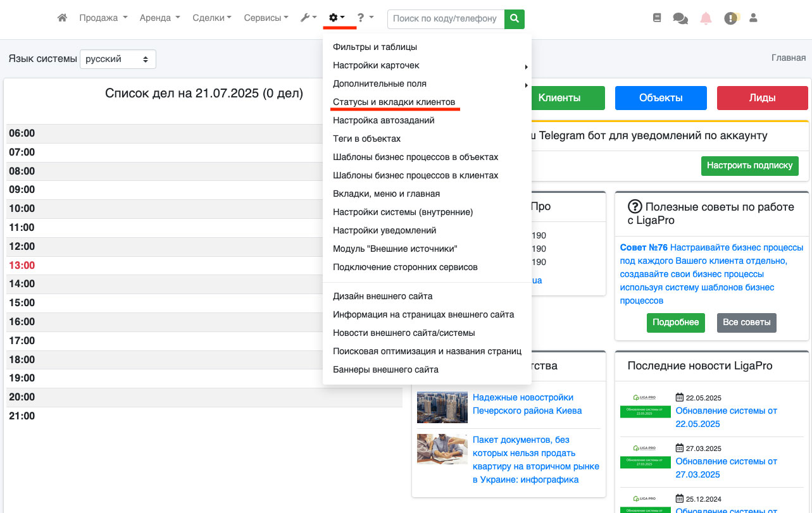
Task: Click the exclamation alert icon
Action: [730, 18]
